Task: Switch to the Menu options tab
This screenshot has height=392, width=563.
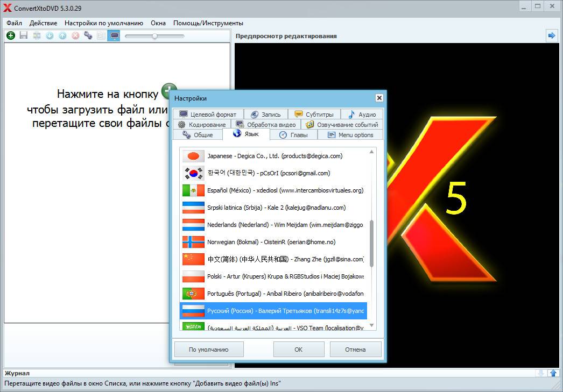Action: [350, 135]
